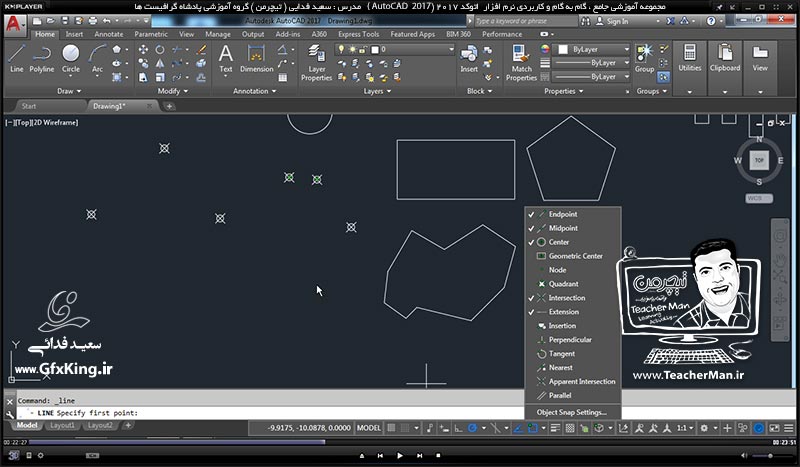Expand the Layers panel dropdown

point(378,91)
